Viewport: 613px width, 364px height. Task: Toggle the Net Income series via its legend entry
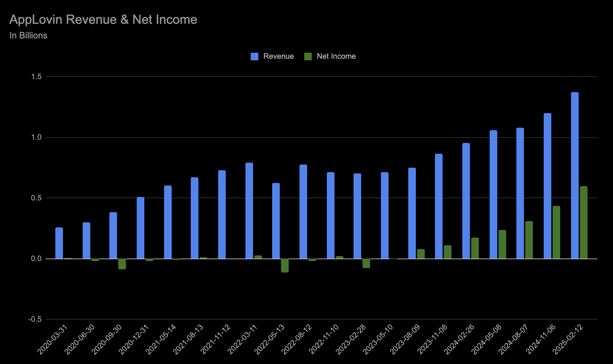pyautogui.click(x=336, y=56)
